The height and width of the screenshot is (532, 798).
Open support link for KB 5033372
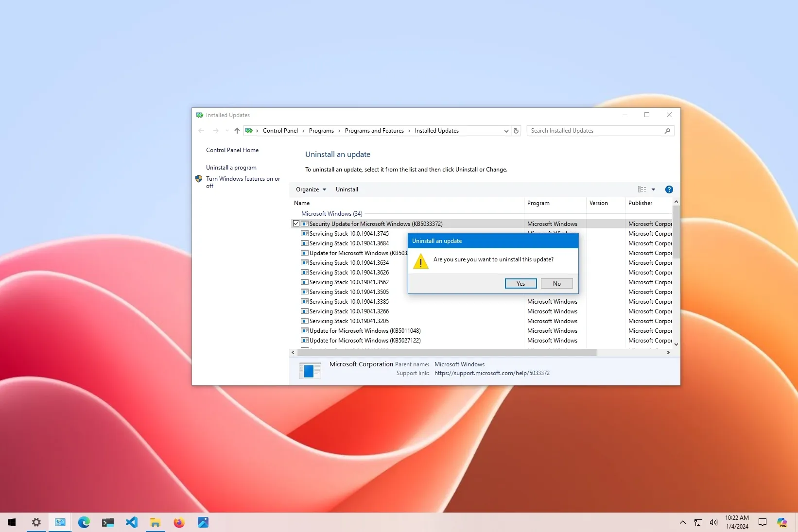492,373
